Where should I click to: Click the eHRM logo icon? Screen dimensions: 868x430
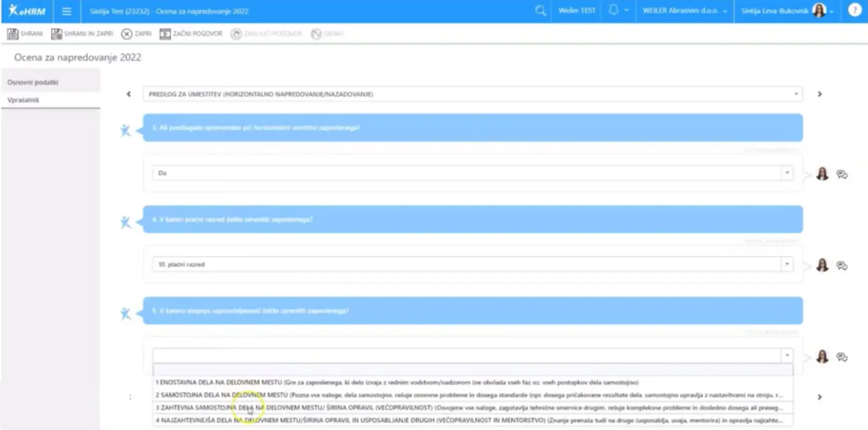27,11
